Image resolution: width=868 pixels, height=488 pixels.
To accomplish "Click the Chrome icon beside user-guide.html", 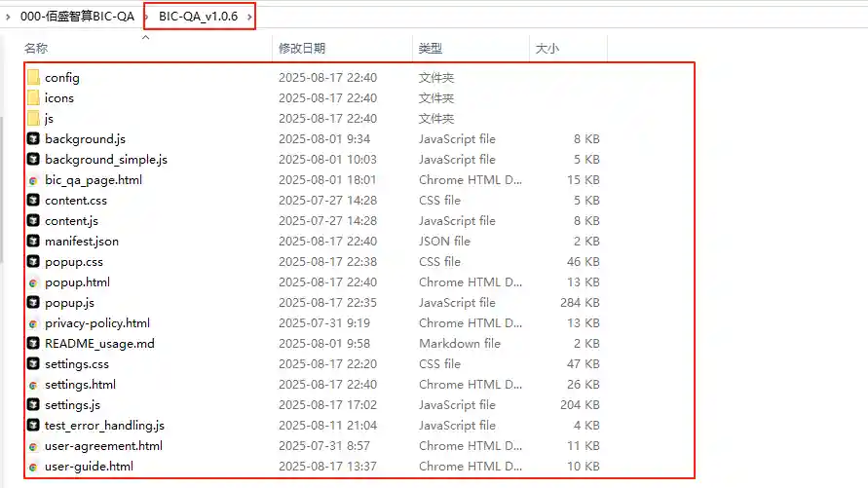I will (x=33, y=467).
